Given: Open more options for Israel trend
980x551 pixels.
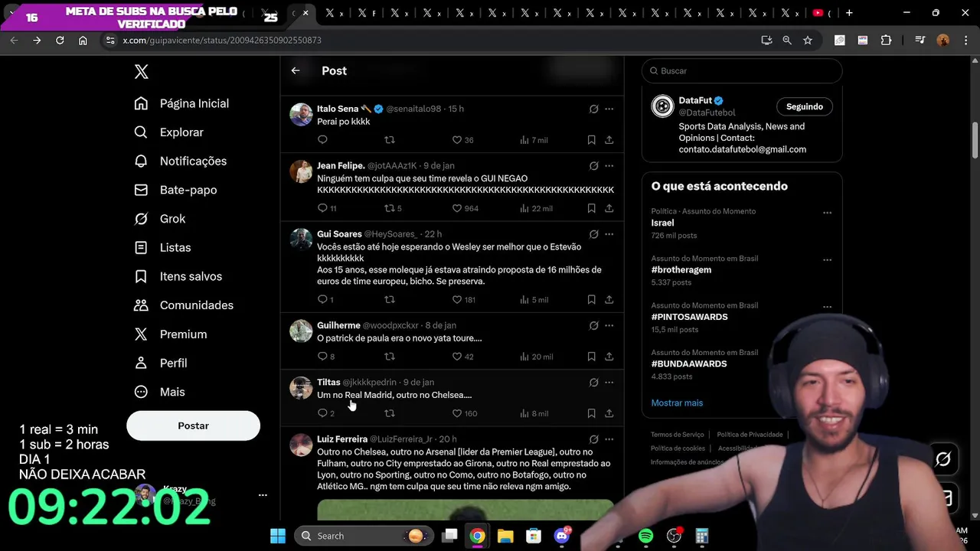Looking at the screenshot, I should click(827, 213).
